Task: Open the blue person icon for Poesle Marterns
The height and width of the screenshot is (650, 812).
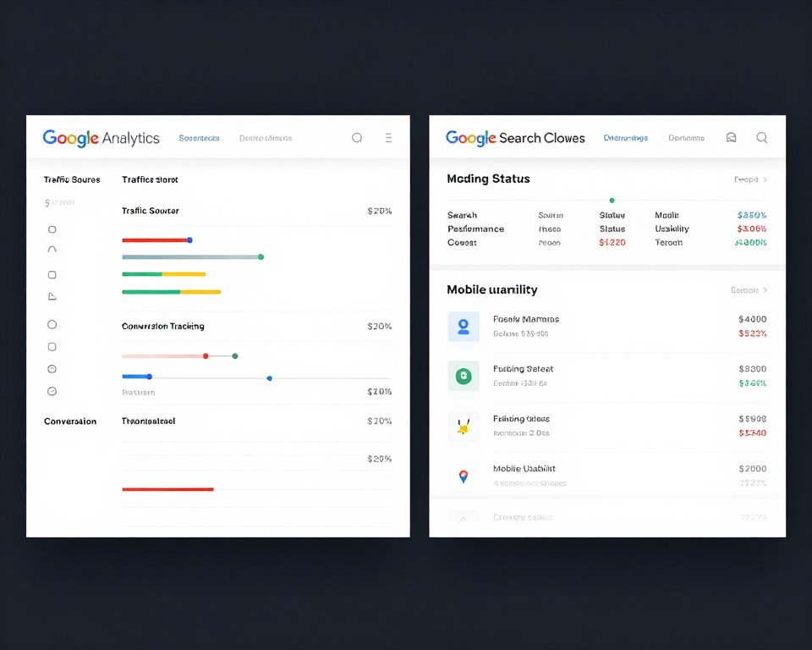Action: tap(464, 327)
